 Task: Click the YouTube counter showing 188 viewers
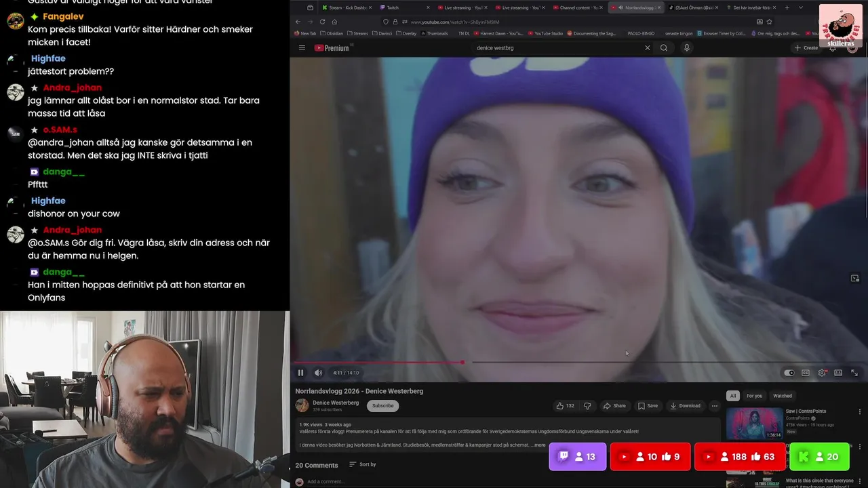click(740, 457)
